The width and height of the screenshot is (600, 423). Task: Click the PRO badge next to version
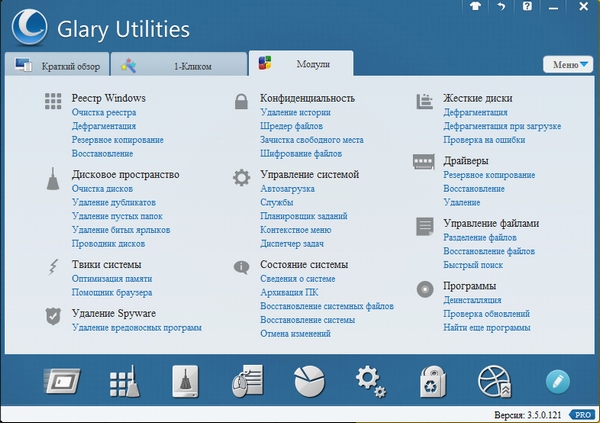(x=582, y=413)
